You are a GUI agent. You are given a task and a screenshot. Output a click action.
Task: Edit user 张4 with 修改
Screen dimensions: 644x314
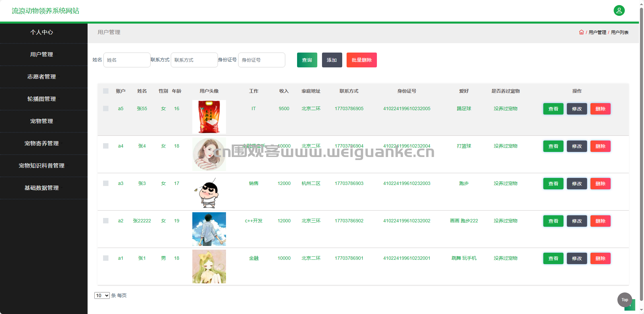pos(577,146)
